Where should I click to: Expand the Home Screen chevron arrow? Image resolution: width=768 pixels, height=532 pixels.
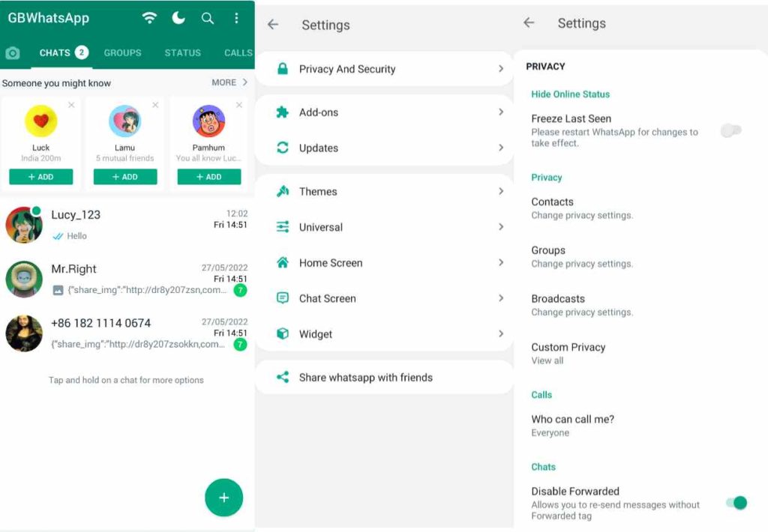point(500,262)
